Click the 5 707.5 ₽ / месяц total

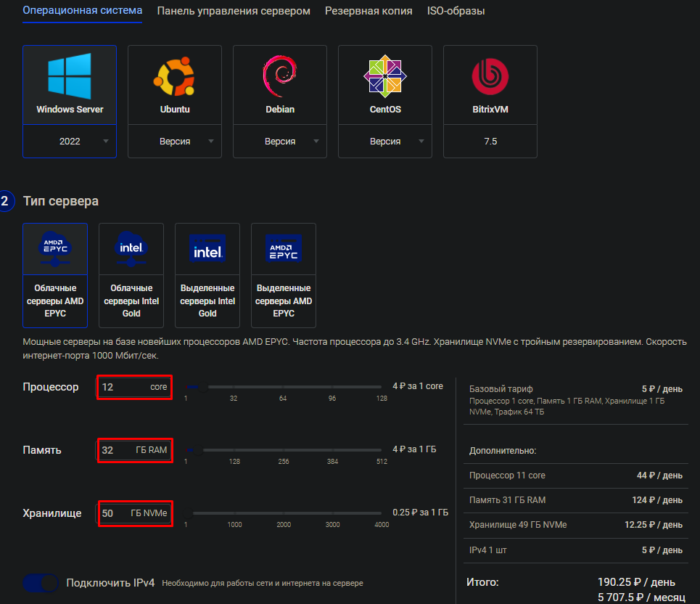tap(641, 597)
